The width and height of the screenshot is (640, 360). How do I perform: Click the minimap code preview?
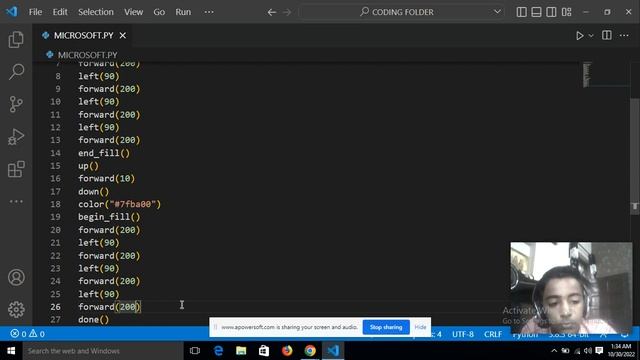click(587, 75)
